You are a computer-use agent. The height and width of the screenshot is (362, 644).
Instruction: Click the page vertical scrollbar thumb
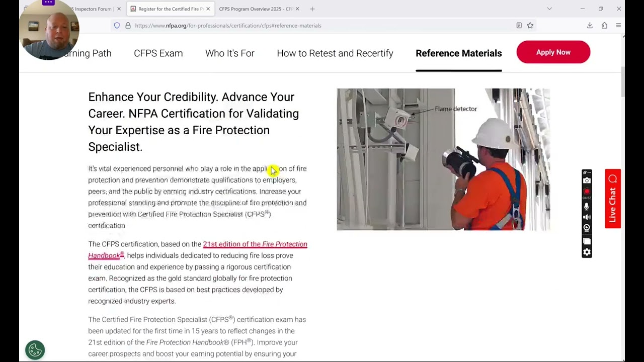click(623, 81)
